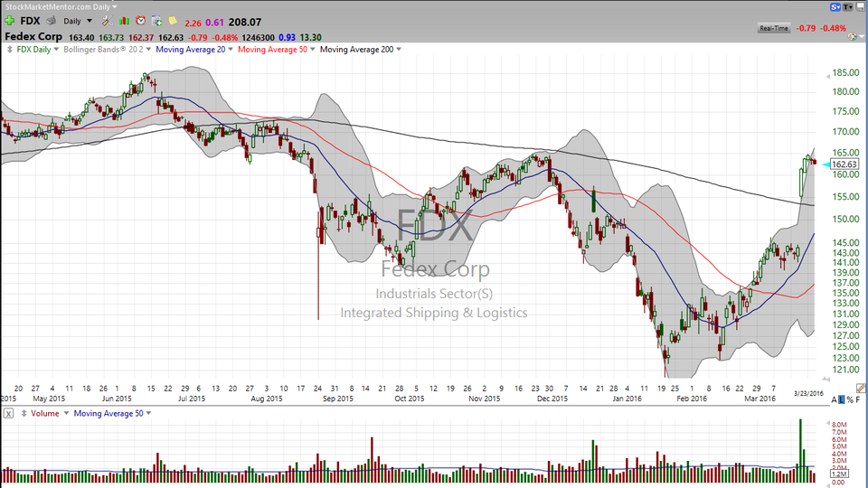This screenshot has width=868, height=488.
Task: Click the blue 0.93 value
Action: pos(287,38)
